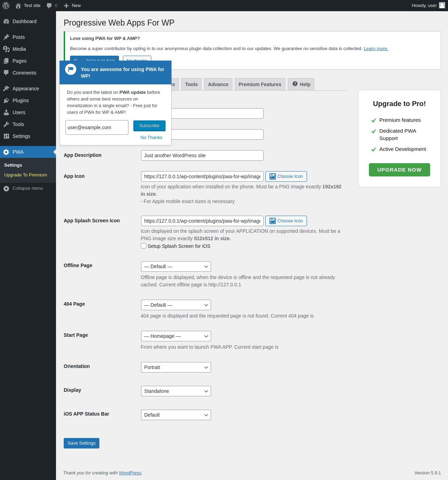
Task: Click the Settings sliders icon in sidebar
Action: (x=6, y=136)
